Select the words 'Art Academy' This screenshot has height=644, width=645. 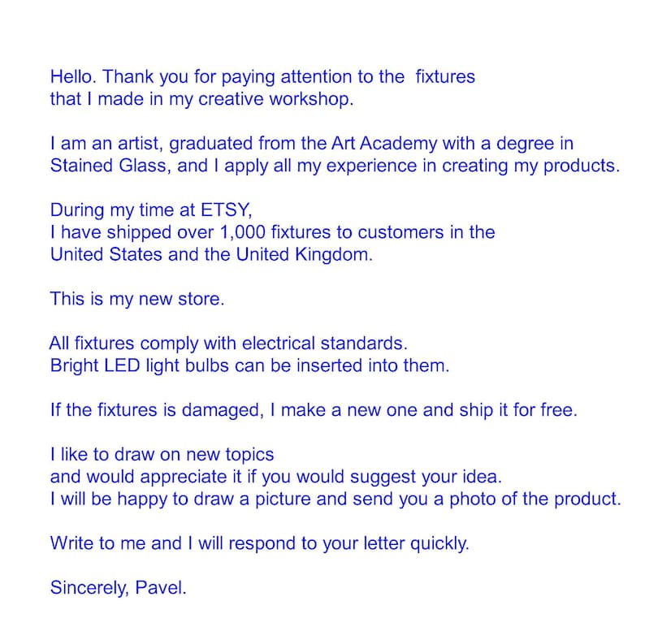tap(384, 144)
